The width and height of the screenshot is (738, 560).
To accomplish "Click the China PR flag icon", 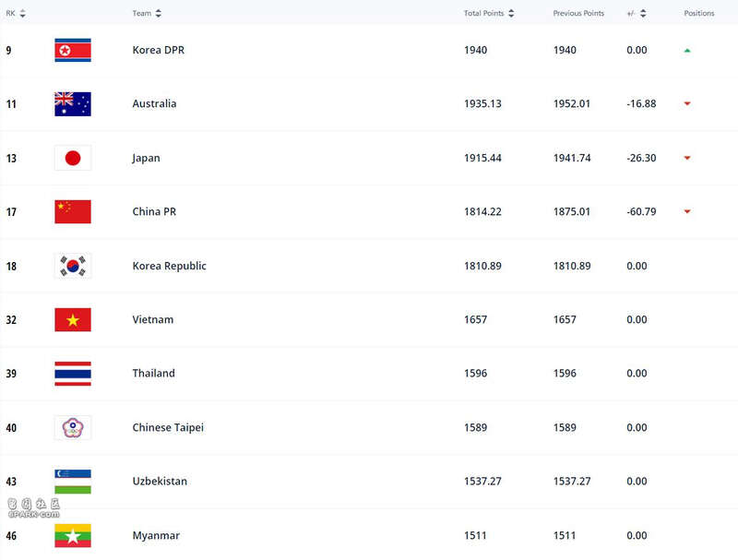I will point(73,212).
